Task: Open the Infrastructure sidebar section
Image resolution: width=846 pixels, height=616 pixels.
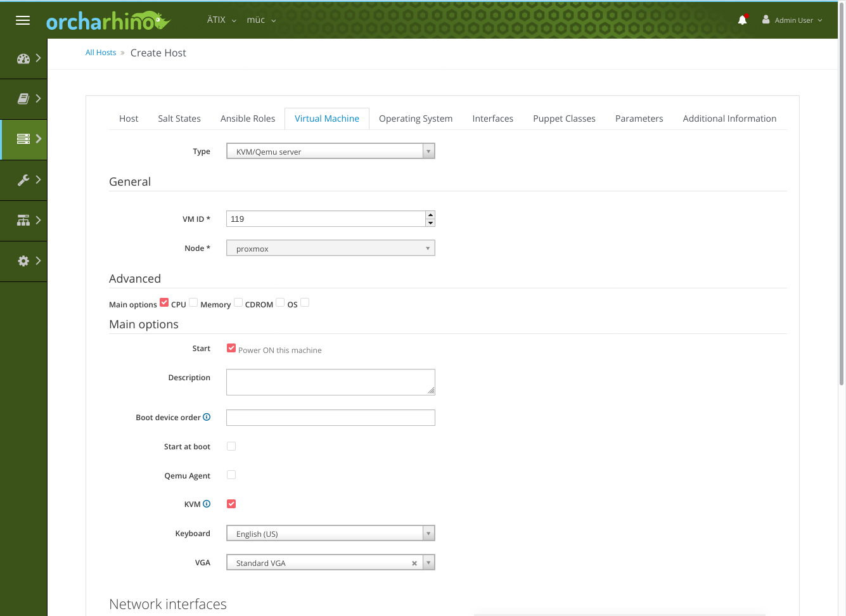Action: click(x=23, y=221)
